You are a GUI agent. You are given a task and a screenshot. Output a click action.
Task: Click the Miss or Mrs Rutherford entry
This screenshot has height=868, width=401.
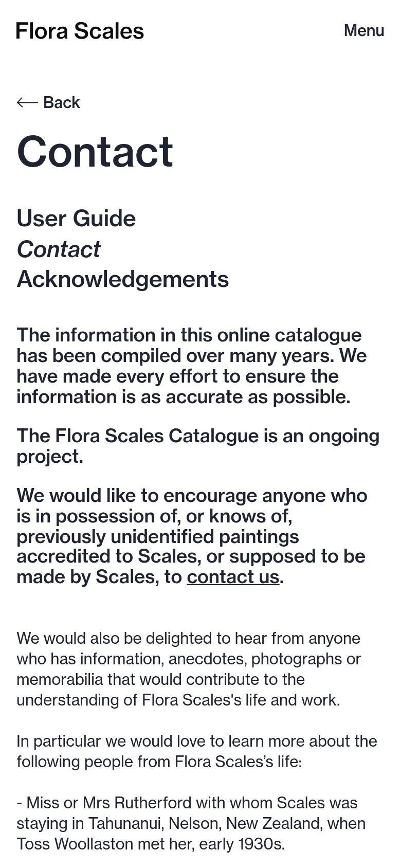point(191,823)
